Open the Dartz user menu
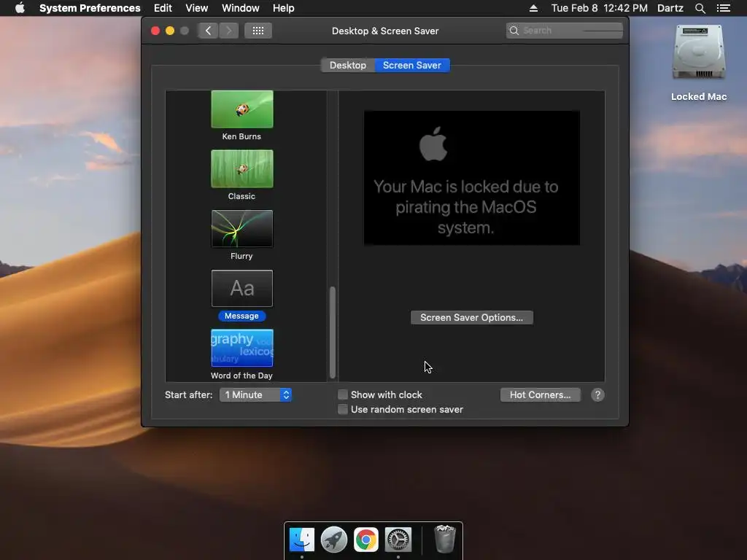Viewport: 747px width, 560px height. click(x=670, y=8)
